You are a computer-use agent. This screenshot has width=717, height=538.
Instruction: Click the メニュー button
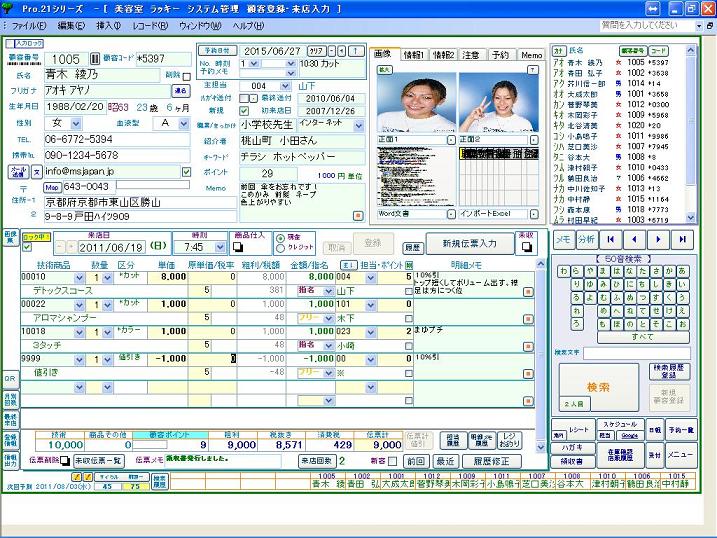click(680, 455)
